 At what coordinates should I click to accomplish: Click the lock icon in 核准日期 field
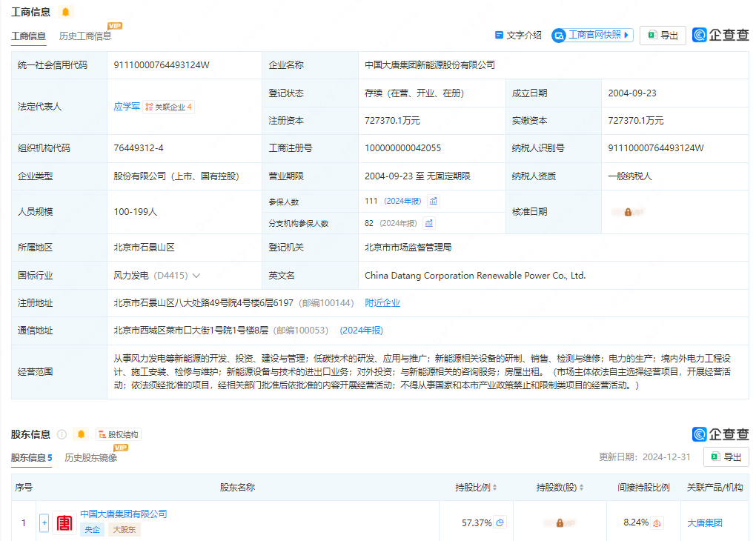(628, 212)
